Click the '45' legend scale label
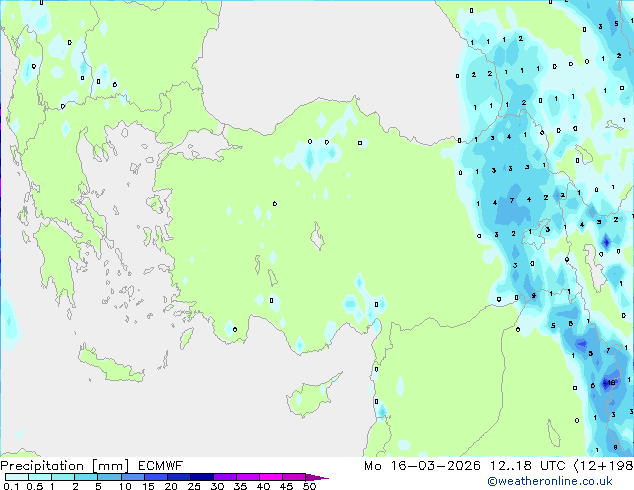Viewport: 634px width, 490px height. click(x=286, y=486)
